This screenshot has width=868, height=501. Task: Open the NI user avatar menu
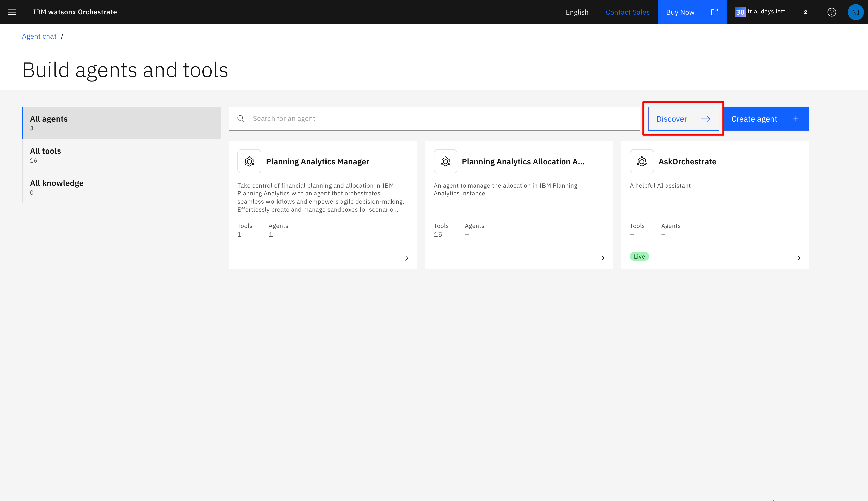point(856,12)
